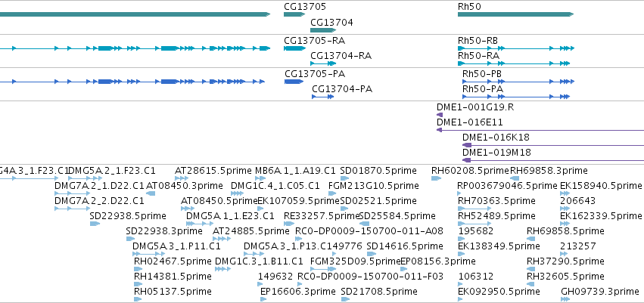Select the RH60208.5prime EST marker

coord(436,178)
